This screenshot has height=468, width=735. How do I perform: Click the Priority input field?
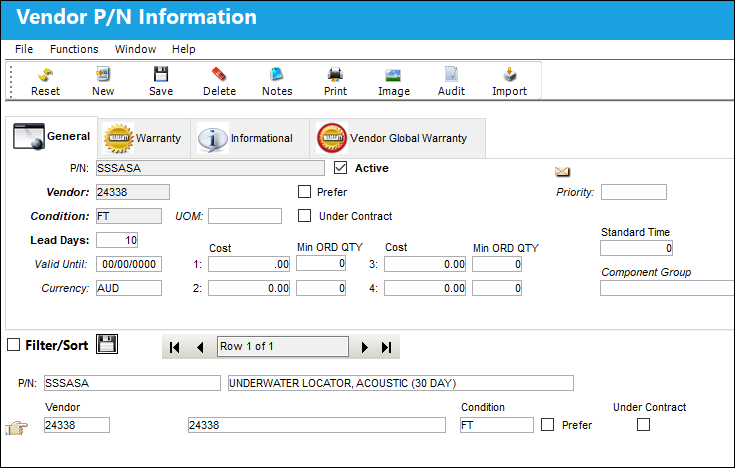[634, 192]
